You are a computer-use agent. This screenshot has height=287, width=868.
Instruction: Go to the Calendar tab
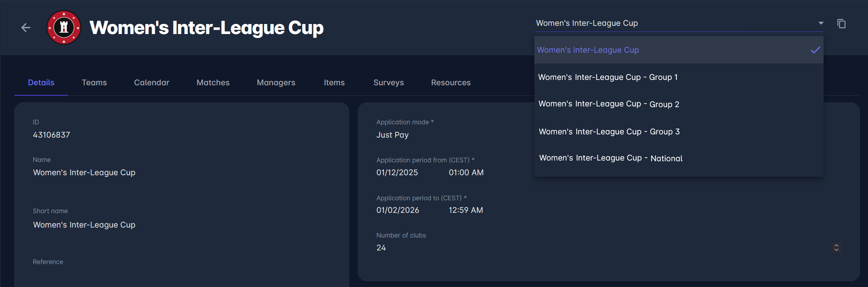152,82
